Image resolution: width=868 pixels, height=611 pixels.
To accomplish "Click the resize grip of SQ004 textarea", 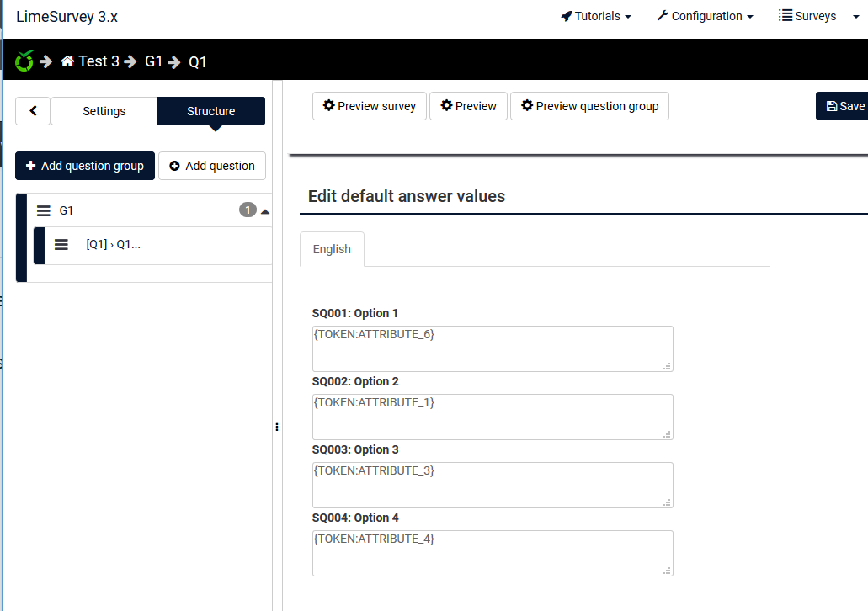I will (x=667, y=571).
